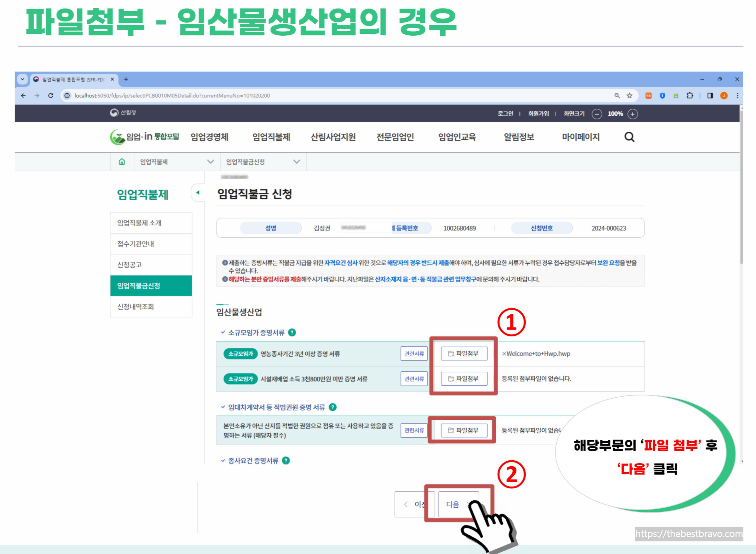Screen dimensions: 756x554
Task: Select 신청내역조회 in the sidebar
Action: click(136, 306)
